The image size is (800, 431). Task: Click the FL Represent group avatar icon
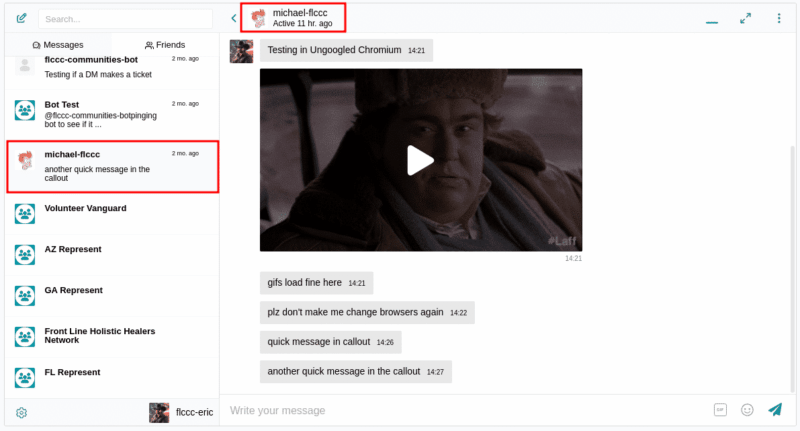(24, 377)
